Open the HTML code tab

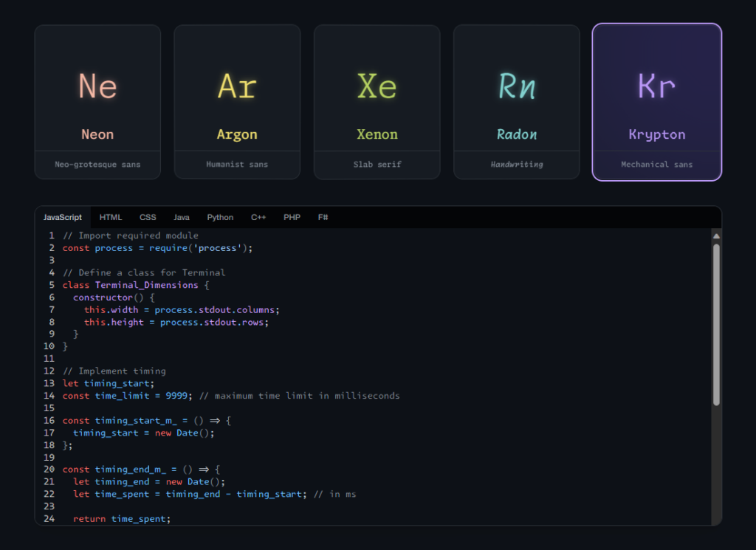111,217
